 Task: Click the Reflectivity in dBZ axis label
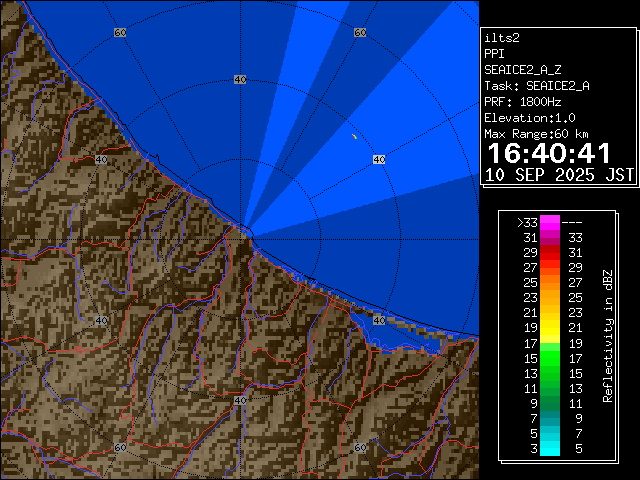pyautogui.click(x=608, y=335)
